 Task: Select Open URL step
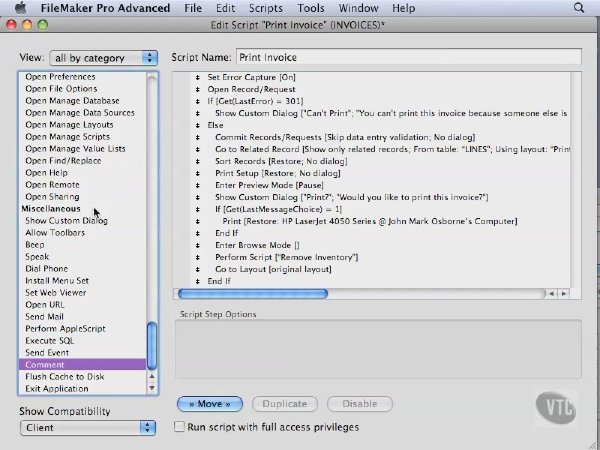point(82,305)
